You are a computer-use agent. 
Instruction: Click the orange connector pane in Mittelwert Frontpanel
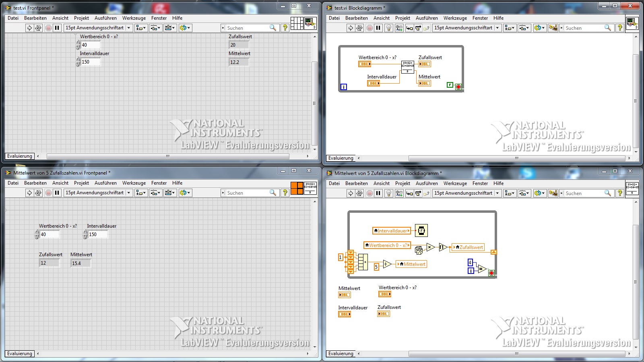point(297,188)
